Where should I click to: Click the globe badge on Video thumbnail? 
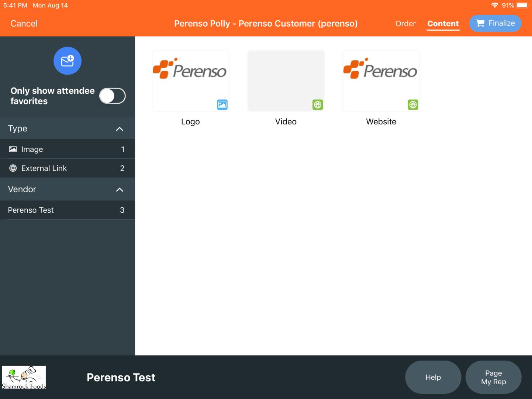pos(318,105)
